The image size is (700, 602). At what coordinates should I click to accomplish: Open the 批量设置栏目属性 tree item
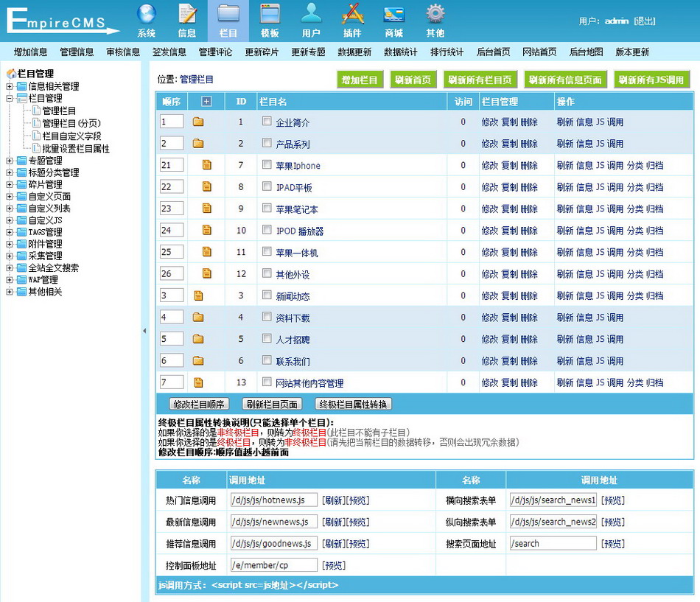coord(75,148)
